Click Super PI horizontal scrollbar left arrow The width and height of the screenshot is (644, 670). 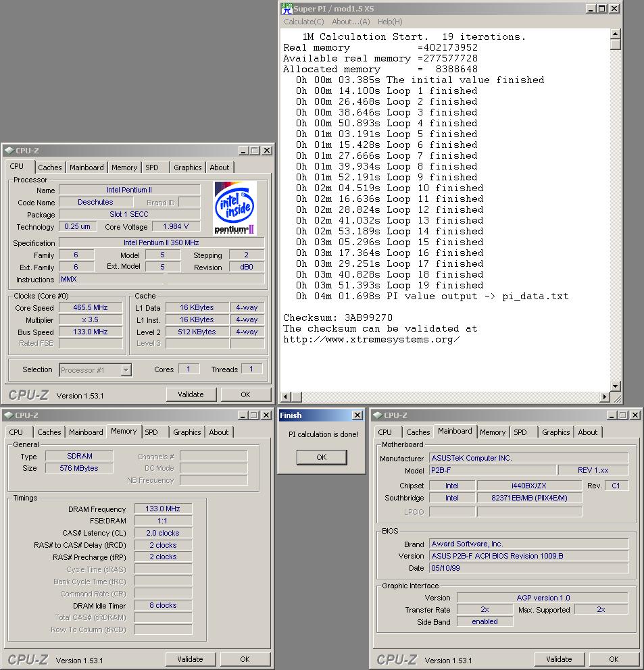[x=286, y=397]
